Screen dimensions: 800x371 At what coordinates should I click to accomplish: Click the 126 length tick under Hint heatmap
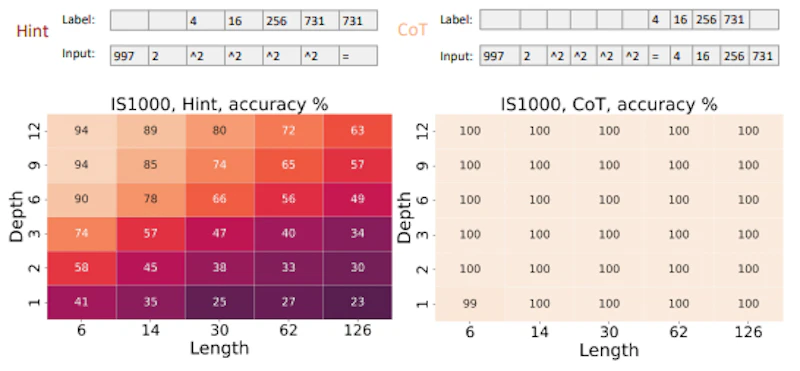357,331
